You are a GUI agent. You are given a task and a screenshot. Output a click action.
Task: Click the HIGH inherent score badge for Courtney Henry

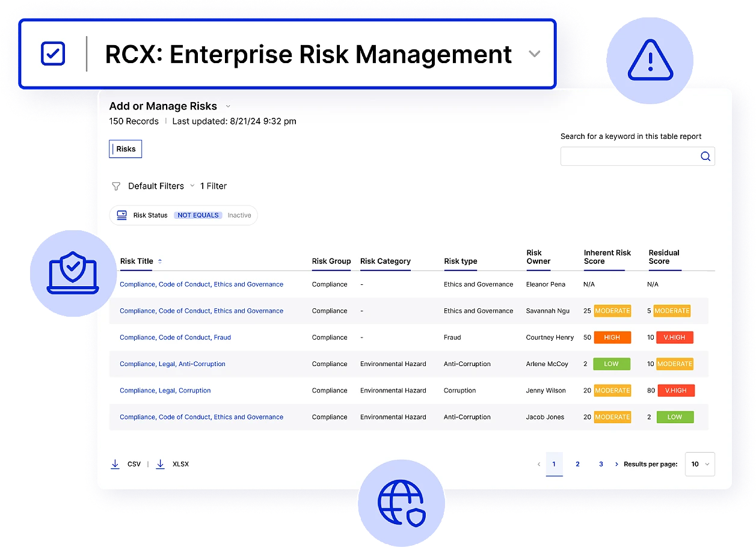pyautogui.click(x=612, y=337)
